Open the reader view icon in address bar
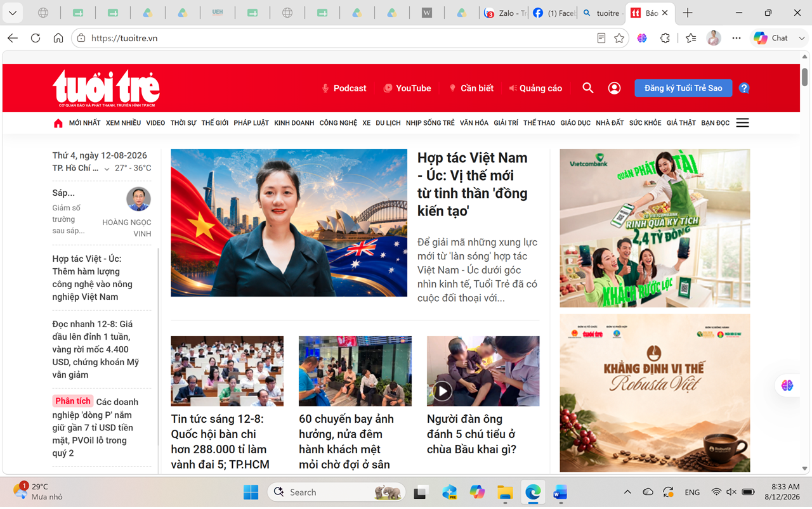The width and height of the screenshot is (812, 509). point(601,38)
